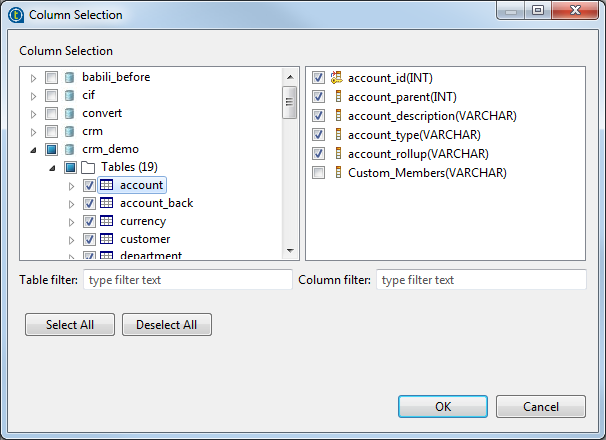Image resolution: width=606 pixels, height=440 pixels.
Task: Check the convert database checkbox
Action: pyautogui.click(x=51, y=113)
